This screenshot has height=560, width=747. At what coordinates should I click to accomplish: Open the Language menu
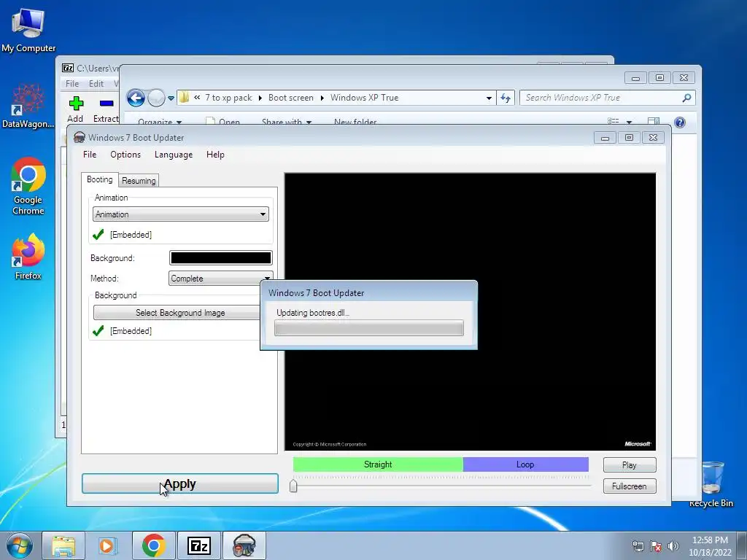click(x=174, y=155)
